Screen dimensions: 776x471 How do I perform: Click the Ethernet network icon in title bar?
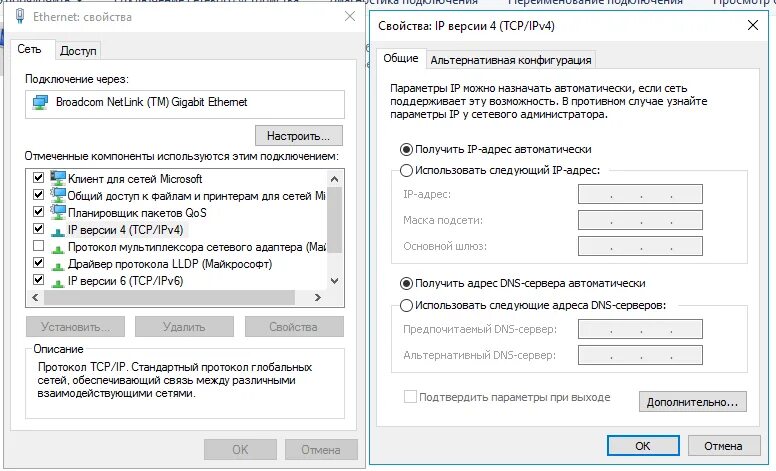click(x=22, y=18)
